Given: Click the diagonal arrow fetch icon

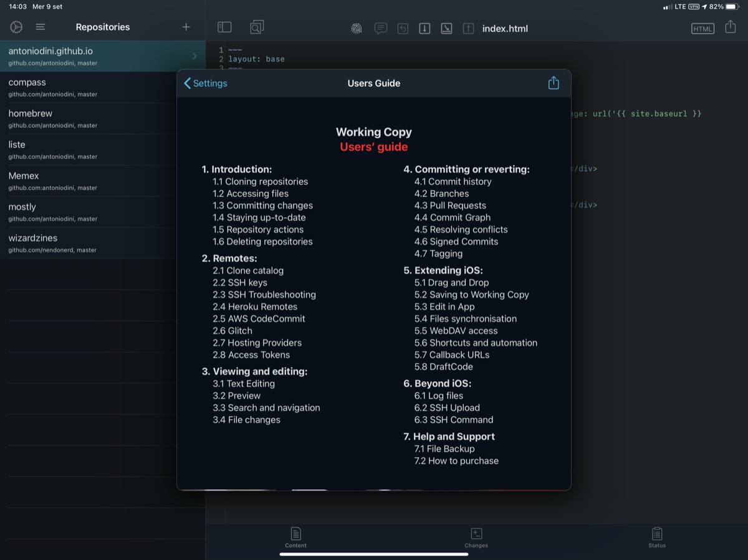Looking at the screenshot, I should (x=446, y=28).
